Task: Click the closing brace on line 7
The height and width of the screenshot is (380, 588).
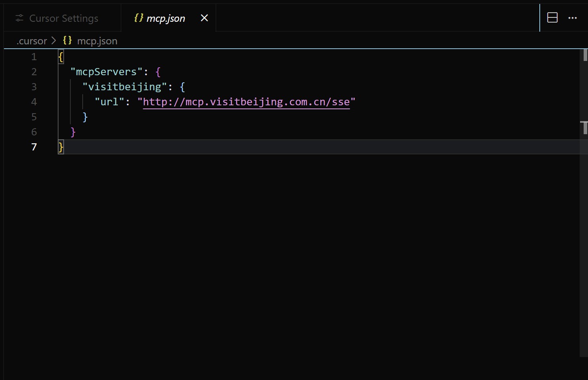Action: (x=61, y=147)
